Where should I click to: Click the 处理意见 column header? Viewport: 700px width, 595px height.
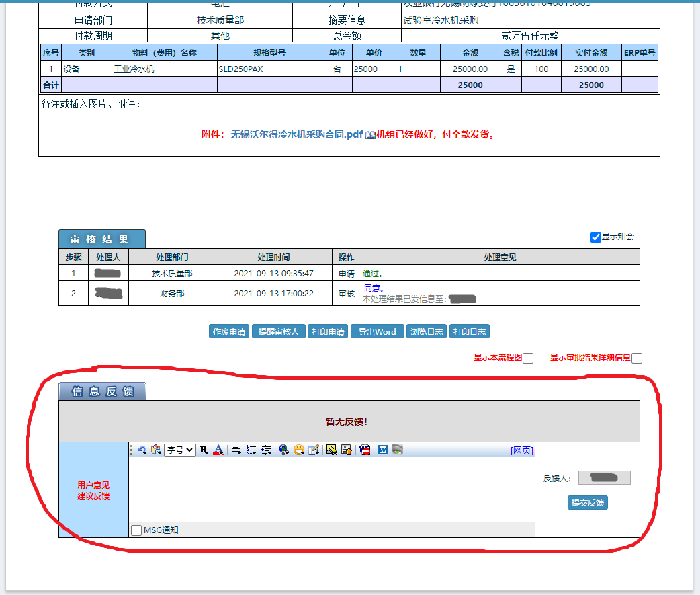click(500, 257)
